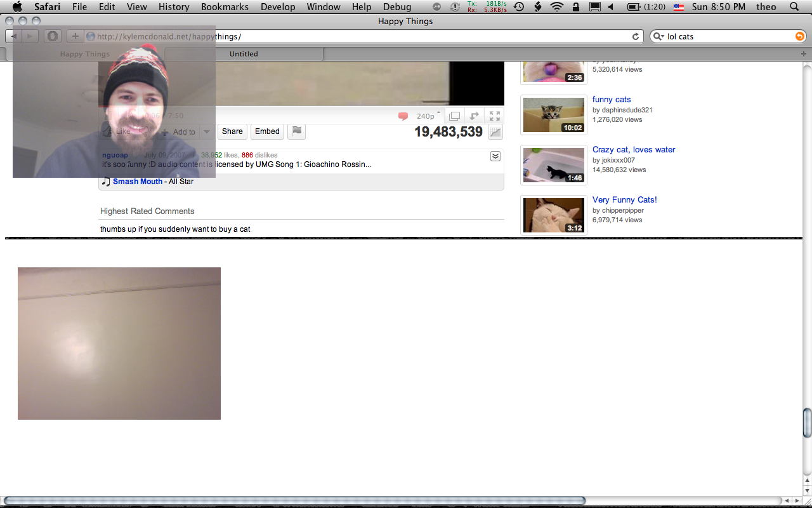
Task: Open the 240p video quality menu
Action: 428,116
